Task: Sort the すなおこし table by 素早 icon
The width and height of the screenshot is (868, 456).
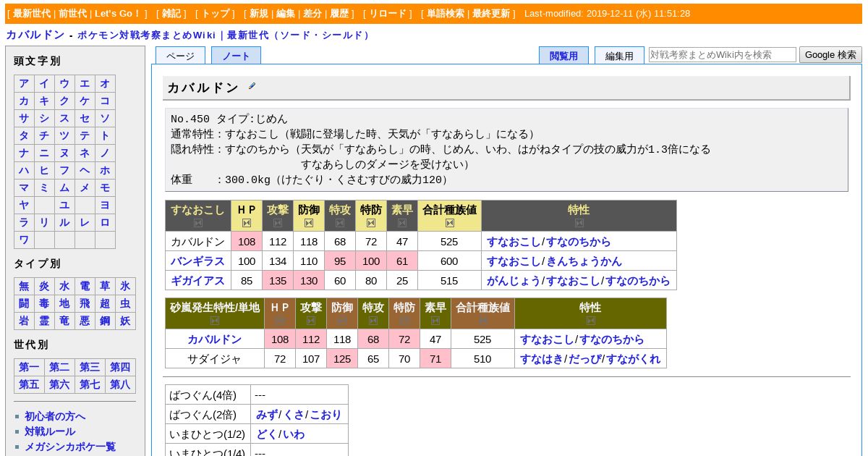Action: [x=402, y=223]
